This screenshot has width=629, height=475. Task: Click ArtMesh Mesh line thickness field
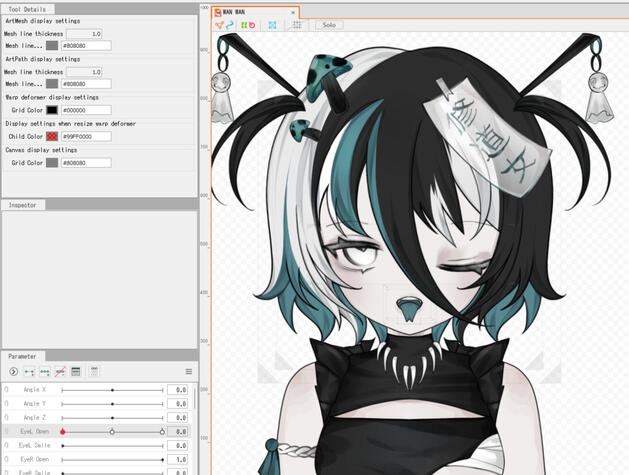point(84,34)
